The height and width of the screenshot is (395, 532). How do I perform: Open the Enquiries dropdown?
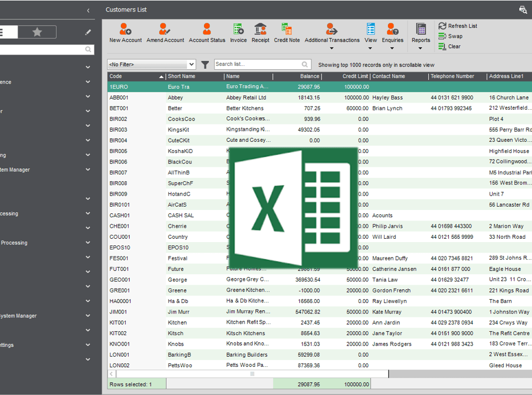[x=392, y=36]
